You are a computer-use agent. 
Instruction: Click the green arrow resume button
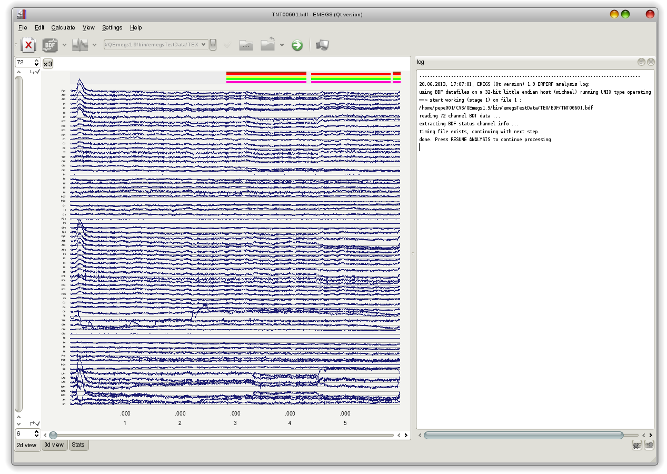pyautogui.click(x=297, y=45)
